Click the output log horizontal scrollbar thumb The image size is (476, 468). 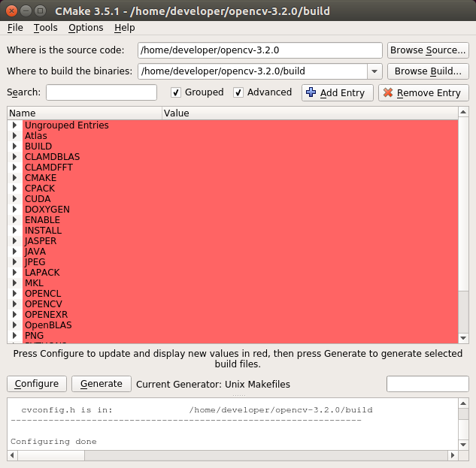[x=51, y=455]
